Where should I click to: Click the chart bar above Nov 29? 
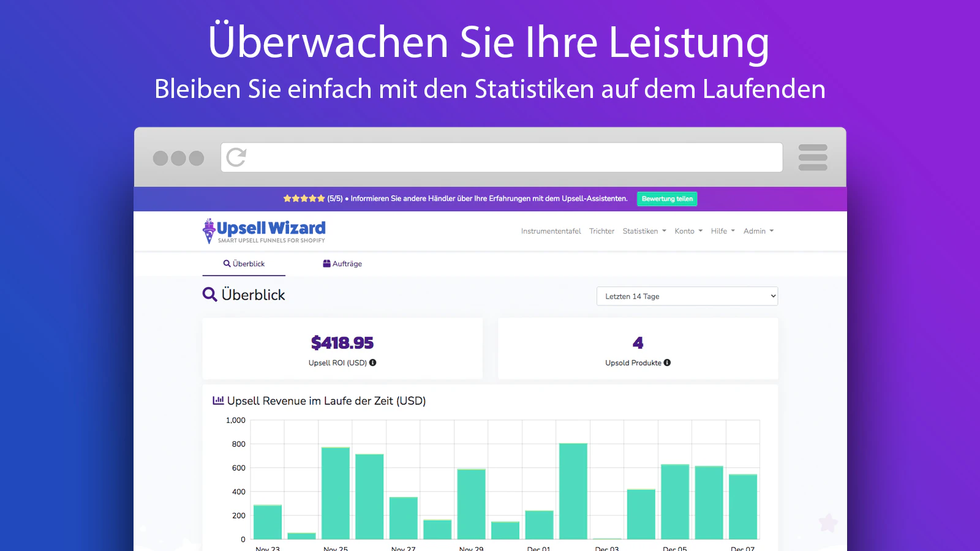pos(472,504)
